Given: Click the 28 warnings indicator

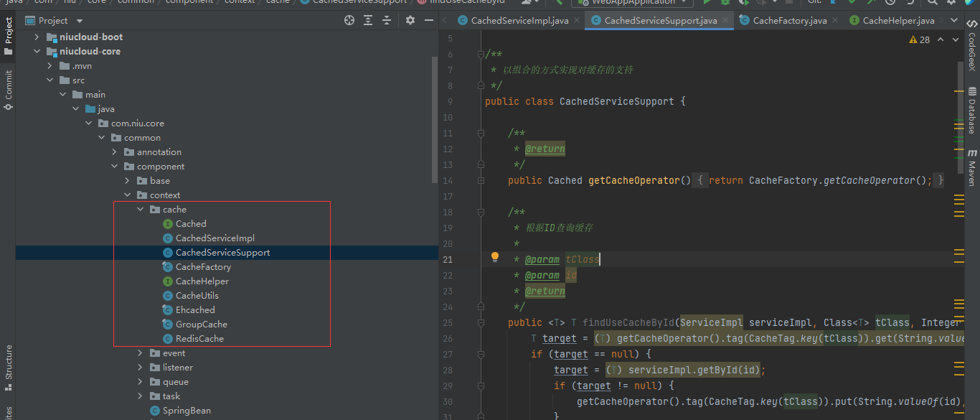Looking at the screenshot, I should [x=920, y=39].
